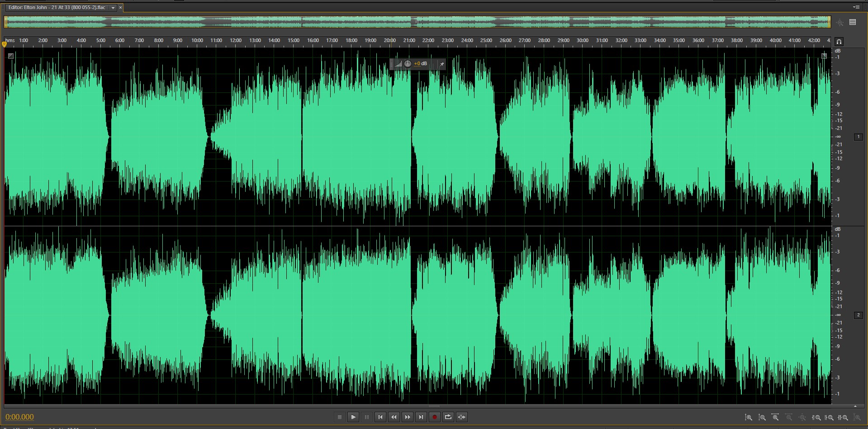Open the Editor panel options menu
868x429 pixels.
856,7
